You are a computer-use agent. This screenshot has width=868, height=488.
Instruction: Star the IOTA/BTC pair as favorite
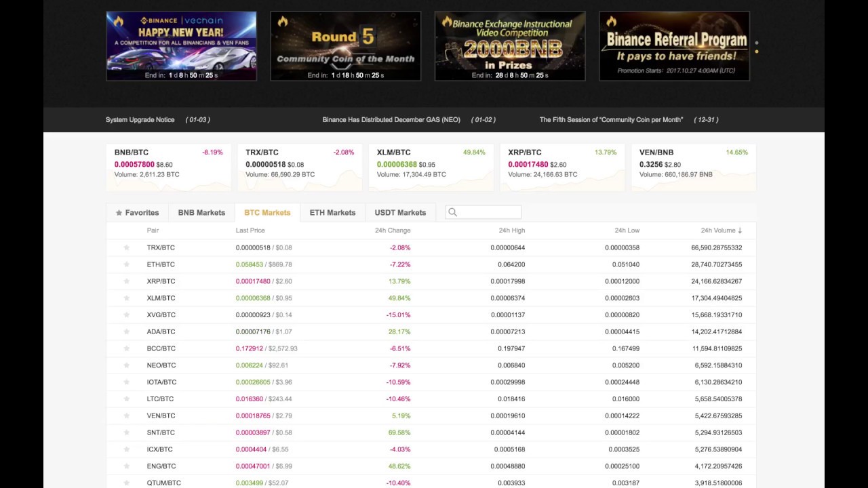[x=126, y=382]
